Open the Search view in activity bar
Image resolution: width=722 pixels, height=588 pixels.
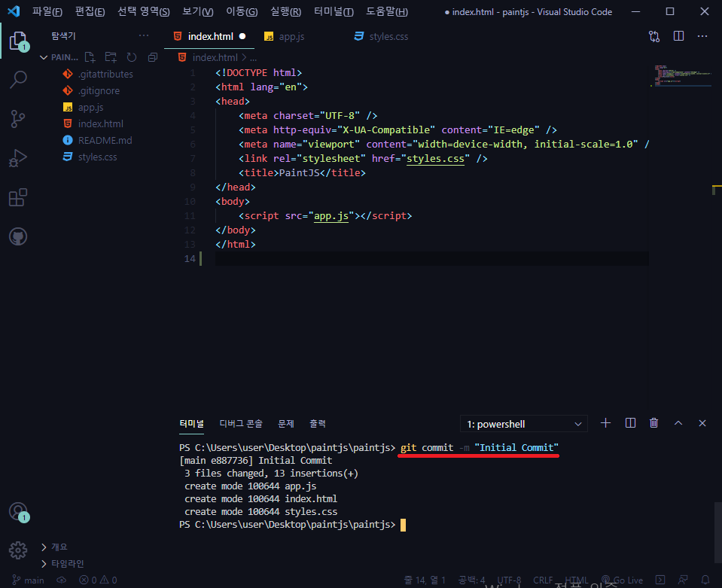pyautogui.click(x=18, y=80)
